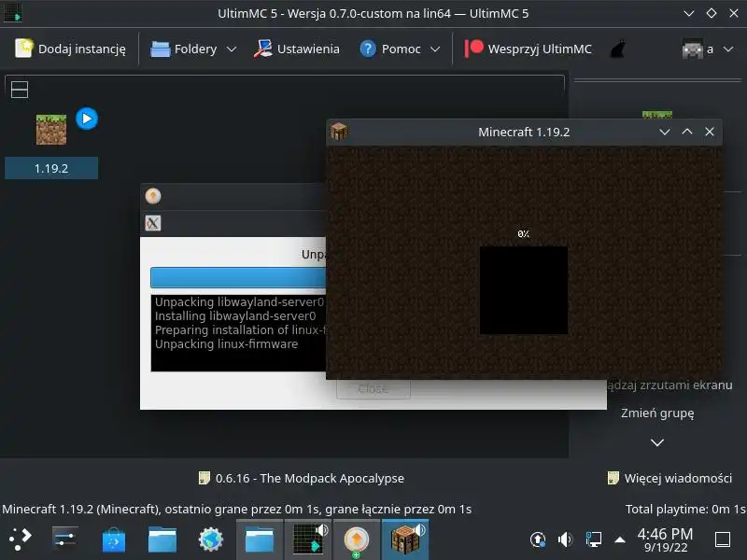Viewport: 747px width, 560px height.
Task: Click the blue play badge on the instance
Action: [x=87, y=119]
